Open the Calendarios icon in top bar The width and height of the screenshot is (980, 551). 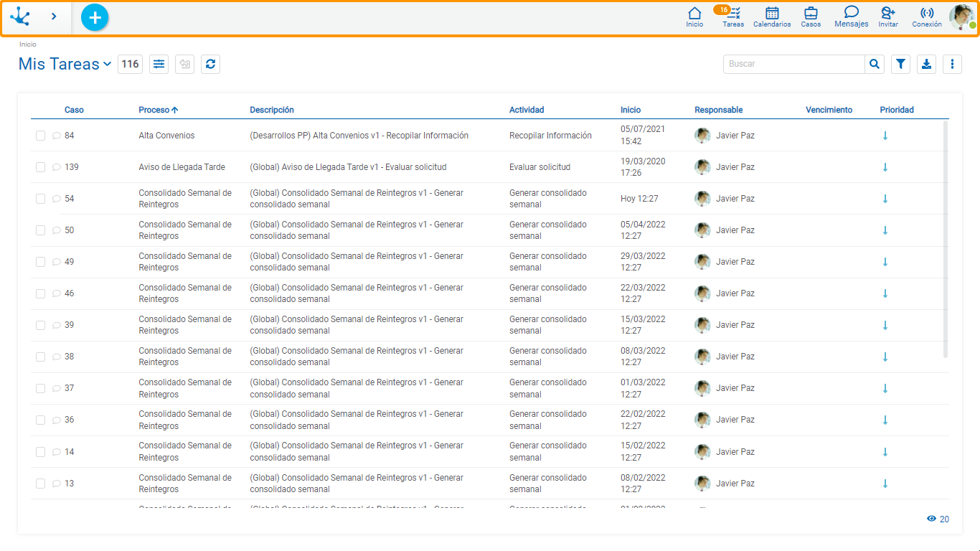(x=772, y=17)
